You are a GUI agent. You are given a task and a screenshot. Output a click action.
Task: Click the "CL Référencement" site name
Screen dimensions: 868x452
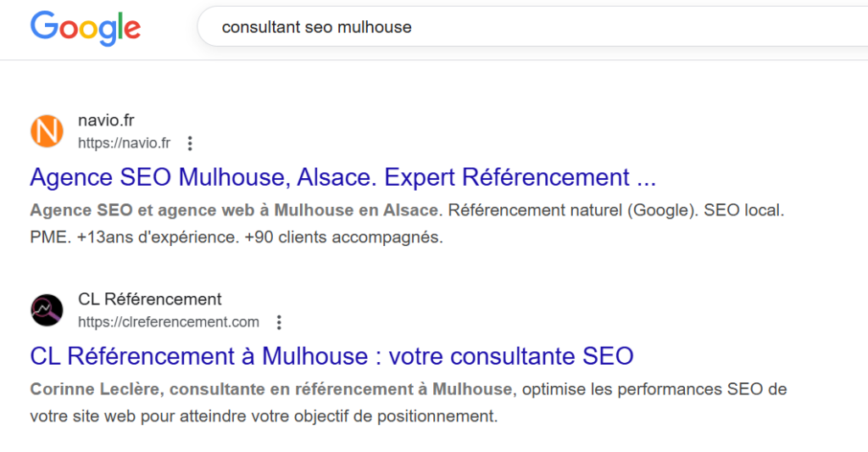pyautogui.click(x=149, y=299)
